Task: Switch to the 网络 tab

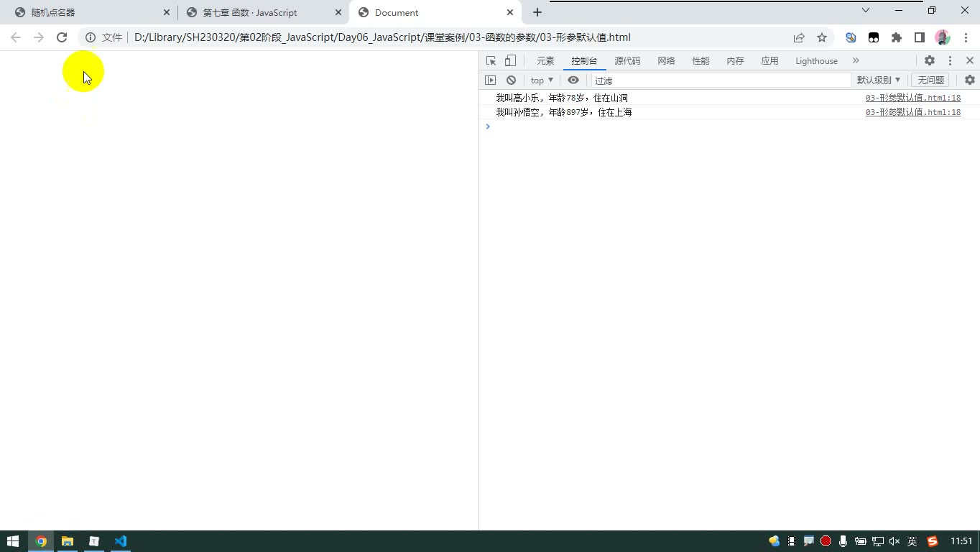Action: pyautogui.click(x=666, y=61)
